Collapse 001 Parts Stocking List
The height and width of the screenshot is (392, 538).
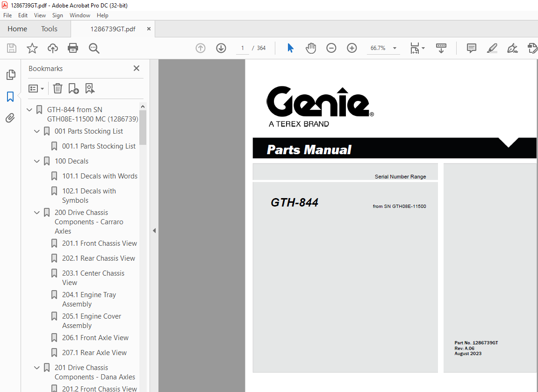coord(37,131)
